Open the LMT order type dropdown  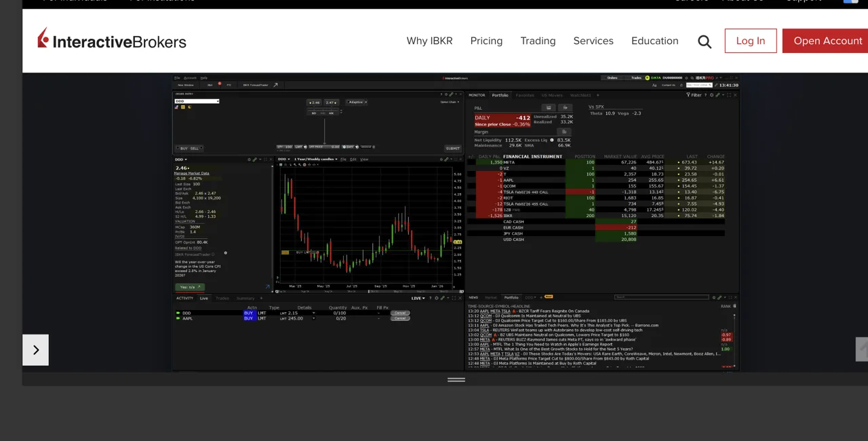coord(300,147)
